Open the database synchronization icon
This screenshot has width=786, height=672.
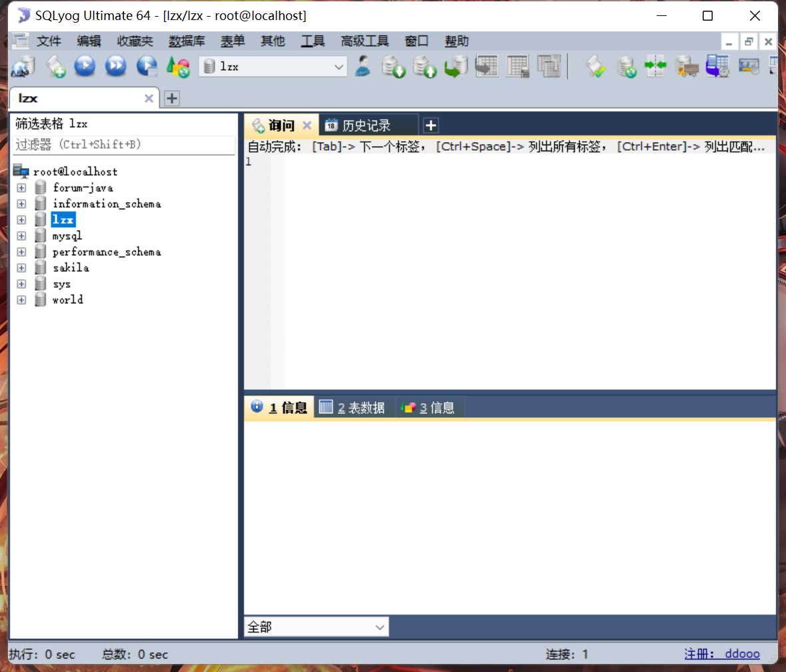click(x=626, y=66)
